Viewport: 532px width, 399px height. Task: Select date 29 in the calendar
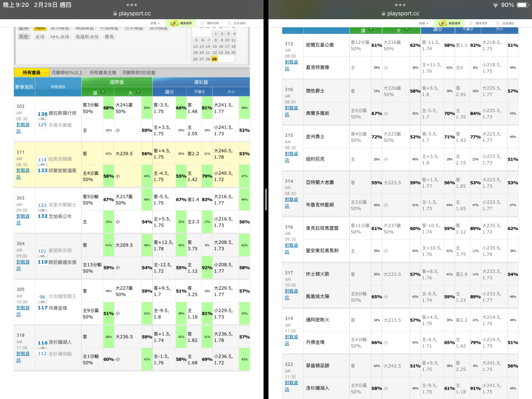214,59
